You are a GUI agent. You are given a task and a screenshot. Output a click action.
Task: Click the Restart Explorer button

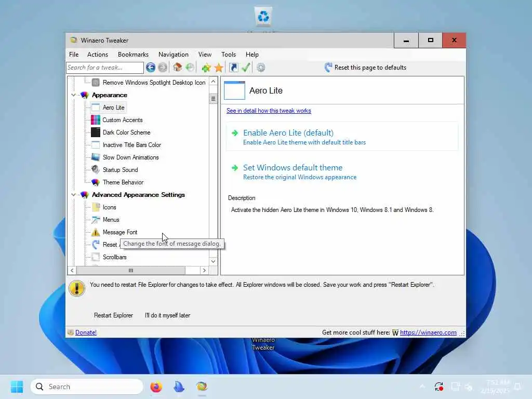pyautogui.click(x=113, y=315)
